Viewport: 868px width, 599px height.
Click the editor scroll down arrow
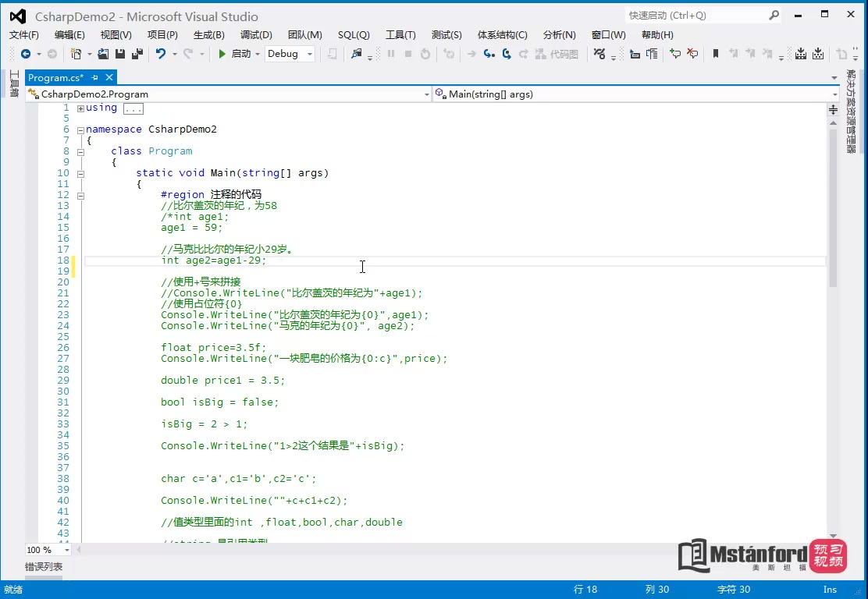point(833,536)
